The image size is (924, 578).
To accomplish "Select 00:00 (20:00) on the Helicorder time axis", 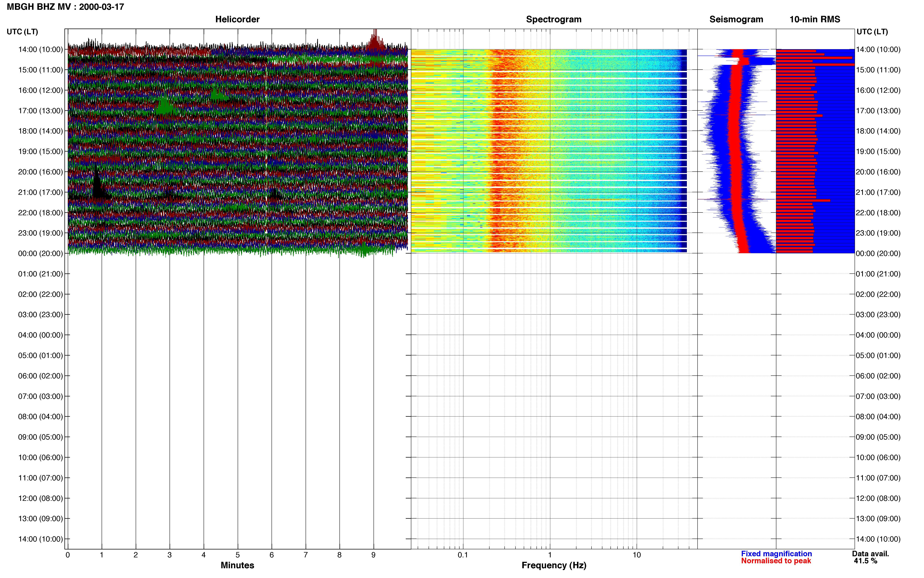I will click(41, 253).
